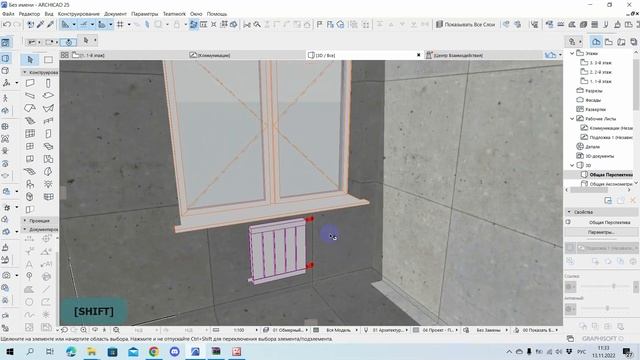640x360 pixels.
Task: Click the Inject Parameters syringe icon
Action: click(50, 24)
